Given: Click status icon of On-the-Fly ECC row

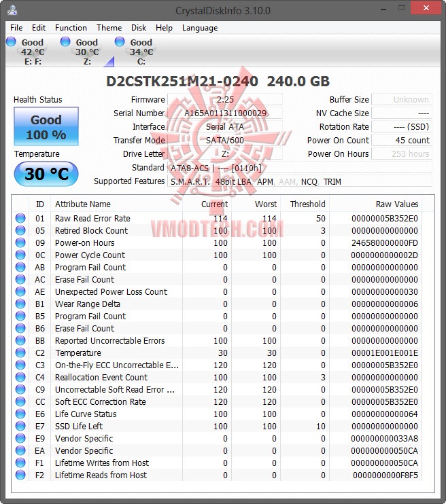Looking at the screenshot, I should tap(20, 365).
